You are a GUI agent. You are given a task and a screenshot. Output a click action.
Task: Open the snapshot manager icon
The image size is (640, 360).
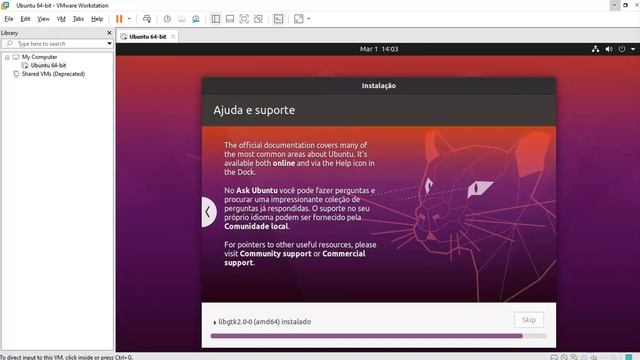[x=196, y=19]
